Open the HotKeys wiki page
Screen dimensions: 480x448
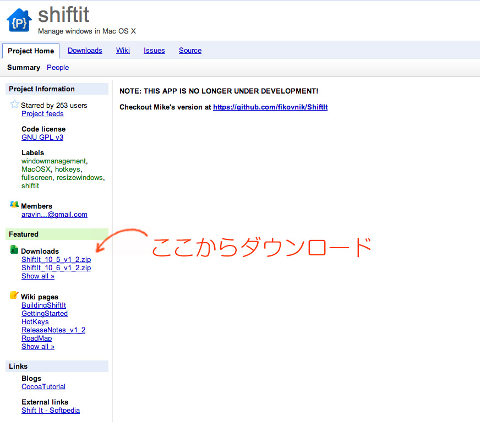[35, 321]
